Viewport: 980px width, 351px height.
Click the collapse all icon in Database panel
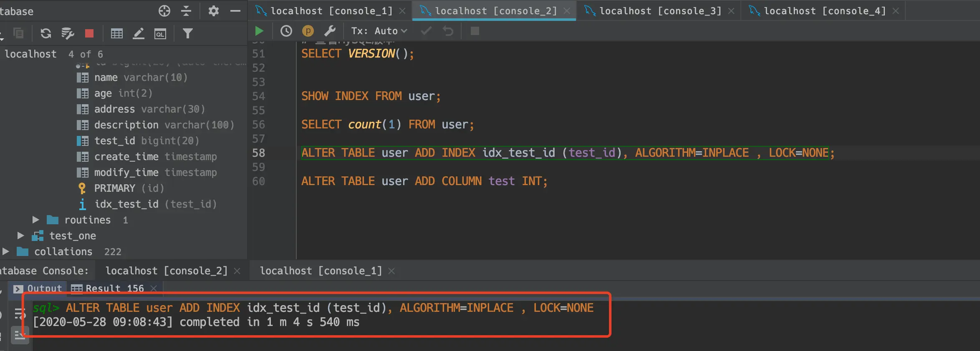pyautogui.click(x=186, y=11)
